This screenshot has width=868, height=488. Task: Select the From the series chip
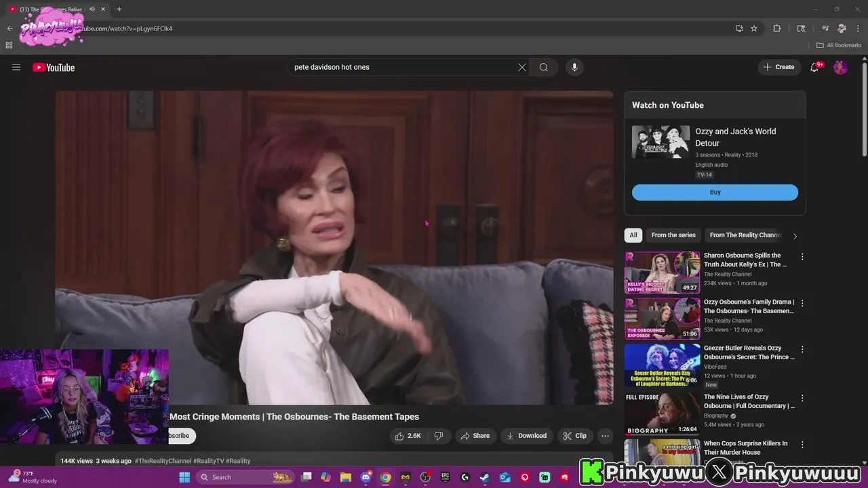[x=673, y=235]
